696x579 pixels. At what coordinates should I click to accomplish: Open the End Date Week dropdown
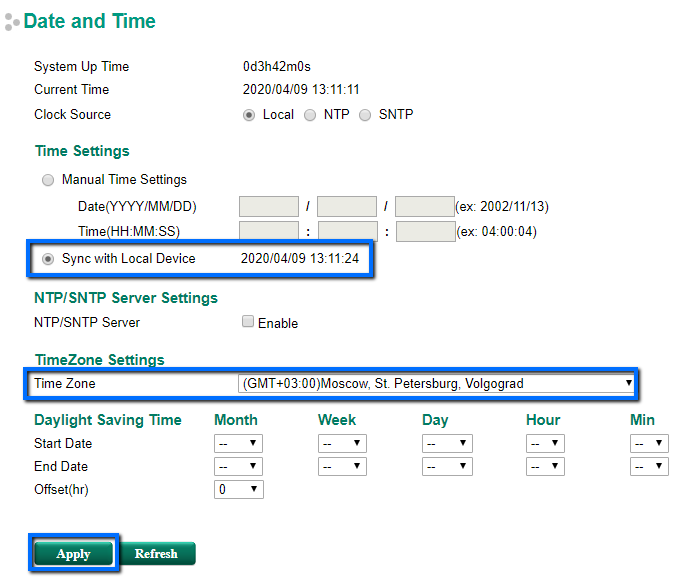[x=342, y=466]
